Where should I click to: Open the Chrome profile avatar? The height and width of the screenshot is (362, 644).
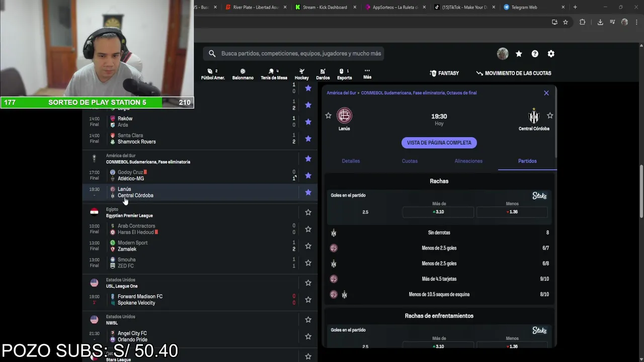click(x=624, y=22)
